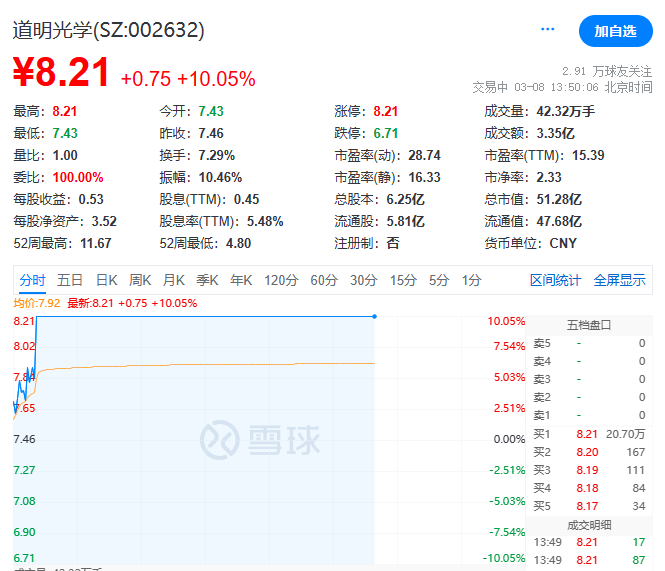This screenshot has height=571, width=665.
Task: Click the 买5 bid row priced 8.17
Action: (589, 506)
